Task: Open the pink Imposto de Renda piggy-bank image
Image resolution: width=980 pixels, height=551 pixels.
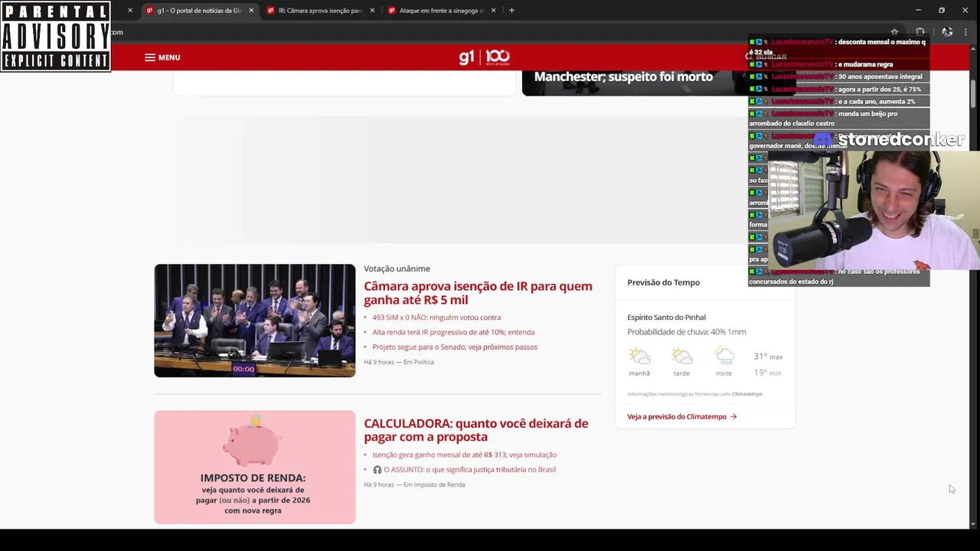Action: pyautogui.click(x=255, y=468)
